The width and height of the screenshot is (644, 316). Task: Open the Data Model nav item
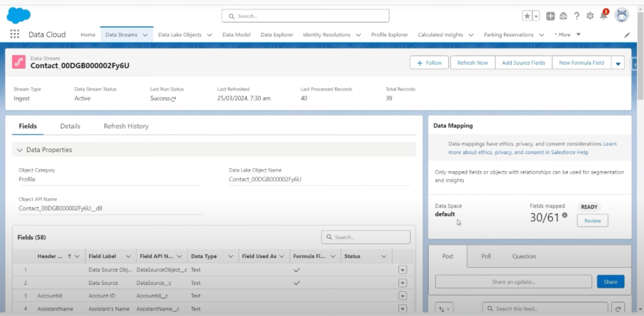coord(236,35)
